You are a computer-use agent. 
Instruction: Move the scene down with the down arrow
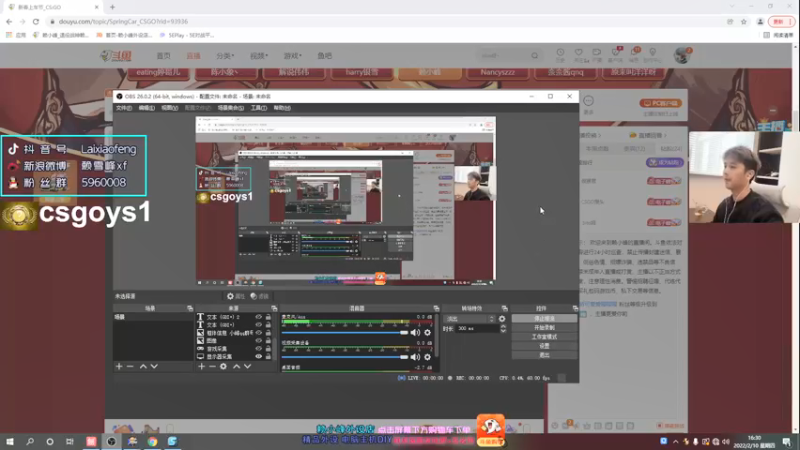[x=154, y=366]
